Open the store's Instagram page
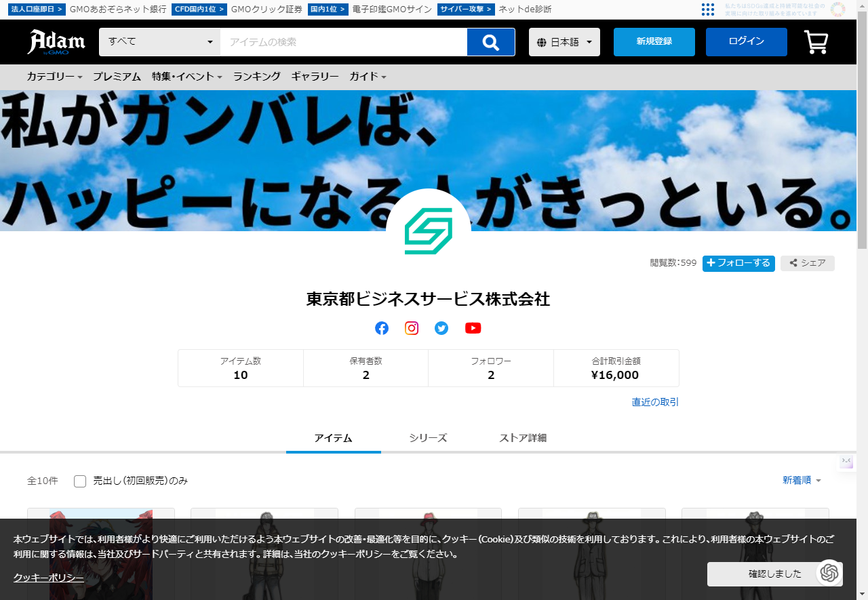Viewport: 868px width, 600px height. point(412,328)
